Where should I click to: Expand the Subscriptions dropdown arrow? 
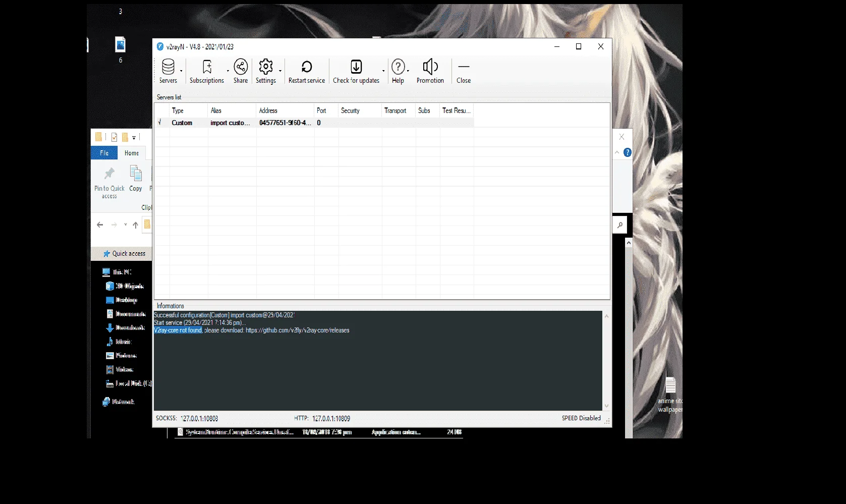click(228, 71)
